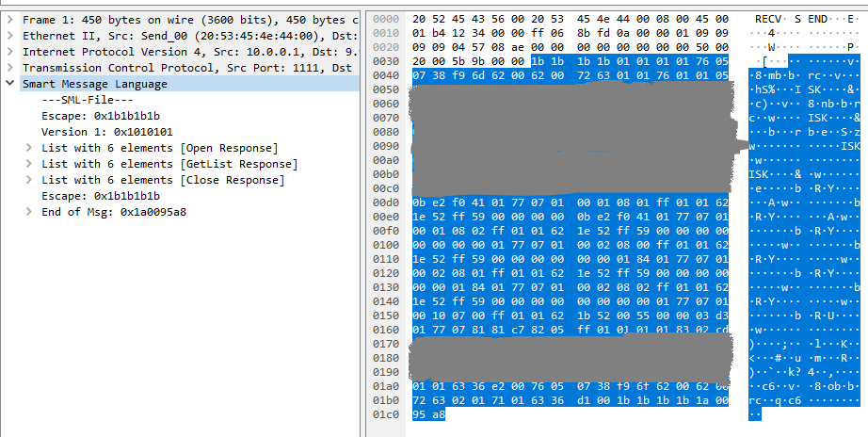The width and height of the screenshot is (868, 437).
Task: Expand Transmission Control Protocol arrow
Action: [x=9, y=67]
